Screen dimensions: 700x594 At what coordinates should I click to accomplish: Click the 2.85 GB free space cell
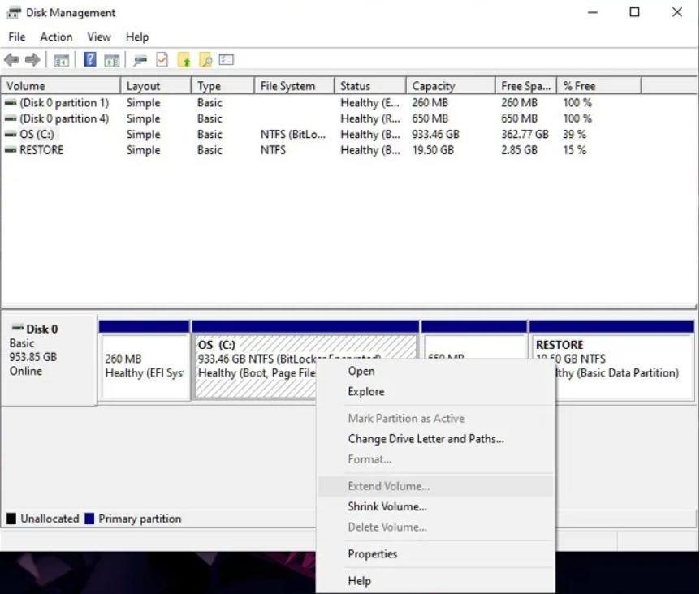pyautogui.click(x=519, y=150)
